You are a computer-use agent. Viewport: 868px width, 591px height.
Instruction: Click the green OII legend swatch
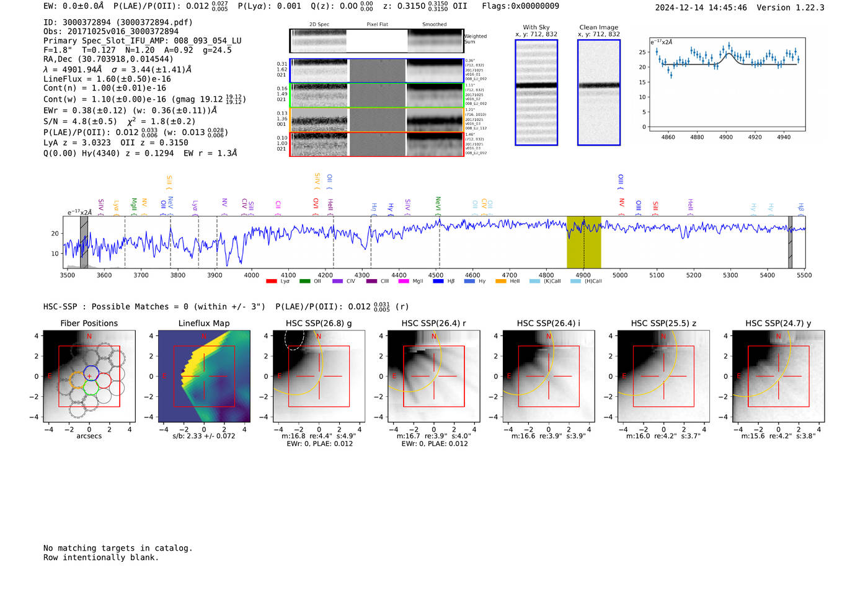pos(304,281)
